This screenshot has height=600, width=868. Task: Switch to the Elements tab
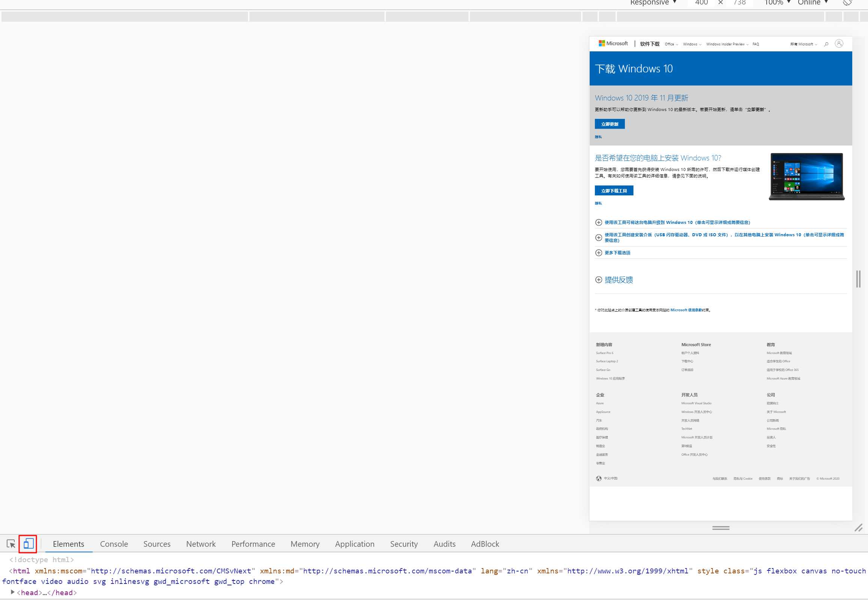(68, 544)
